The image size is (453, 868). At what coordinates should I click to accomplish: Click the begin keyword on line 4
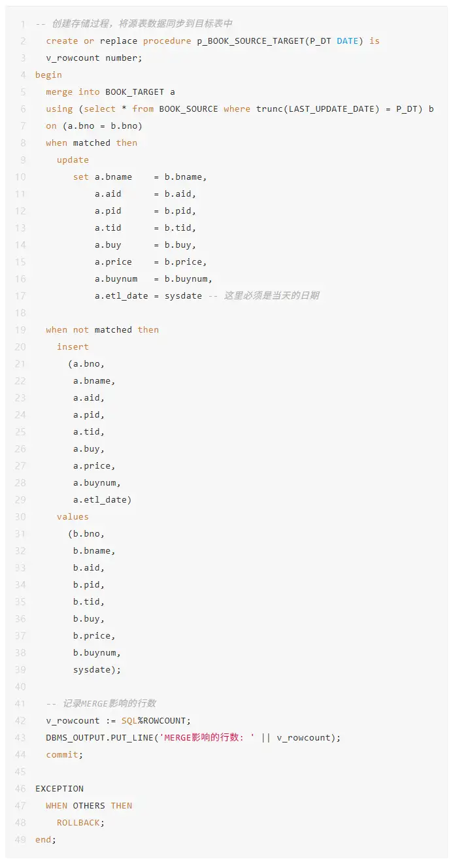pos(48,75)
